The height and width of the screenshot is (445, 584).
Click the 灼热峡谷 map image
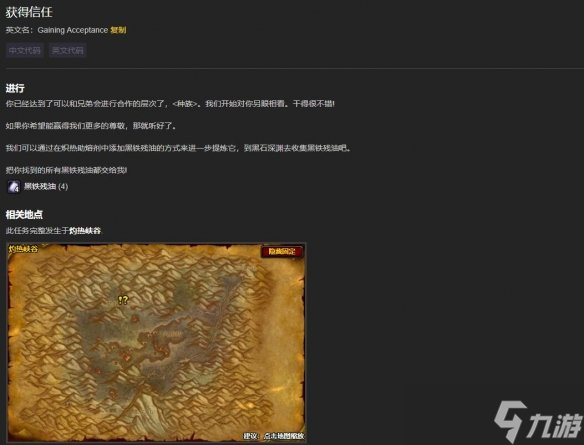(156, 343)
